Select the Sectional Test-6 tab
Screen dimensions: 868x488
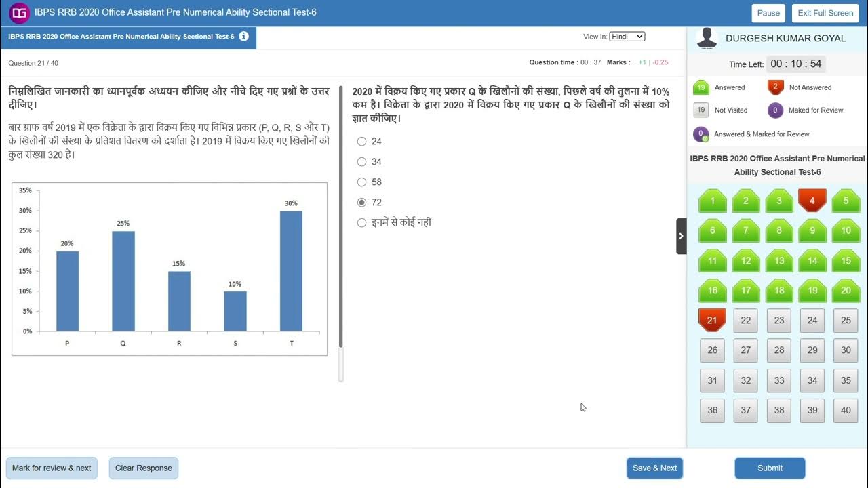(x=128, y=38)
